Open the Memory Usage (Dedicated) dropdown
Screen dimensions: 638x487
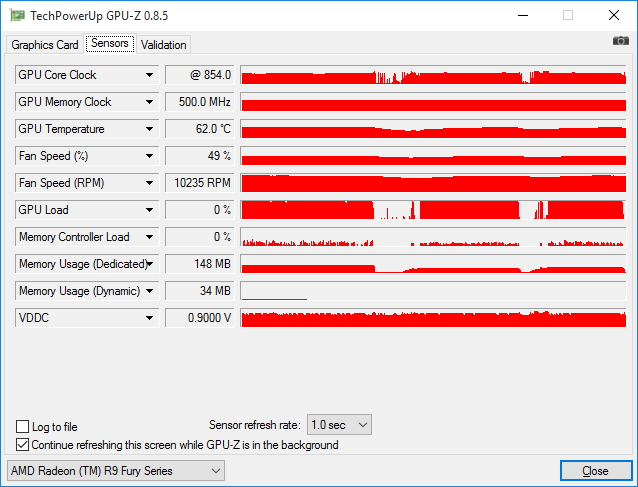[149, 264]
